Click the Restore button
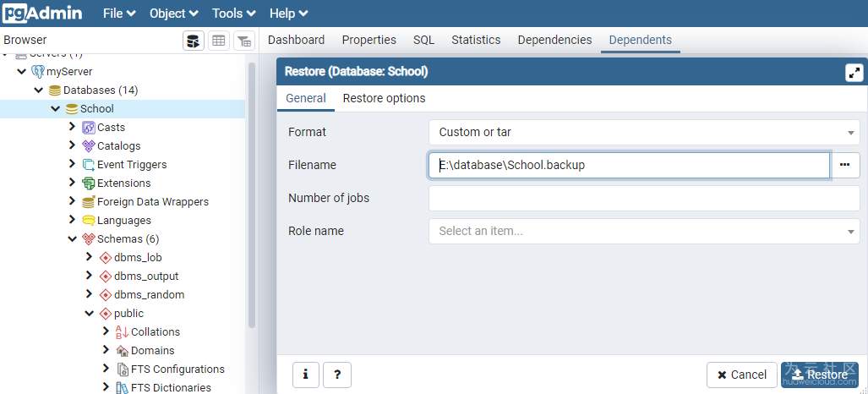868x394 pixels. coord(819,375)
